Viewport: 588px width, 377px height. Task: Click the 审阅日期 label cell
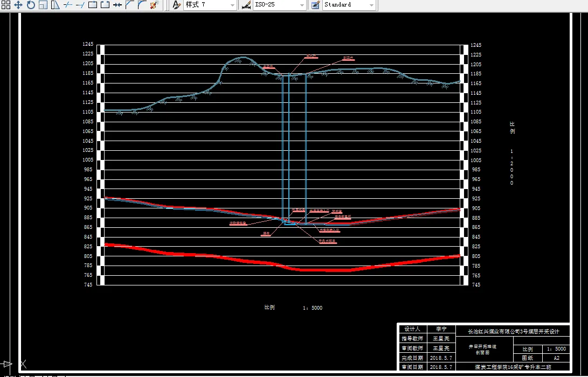point(412,367)
